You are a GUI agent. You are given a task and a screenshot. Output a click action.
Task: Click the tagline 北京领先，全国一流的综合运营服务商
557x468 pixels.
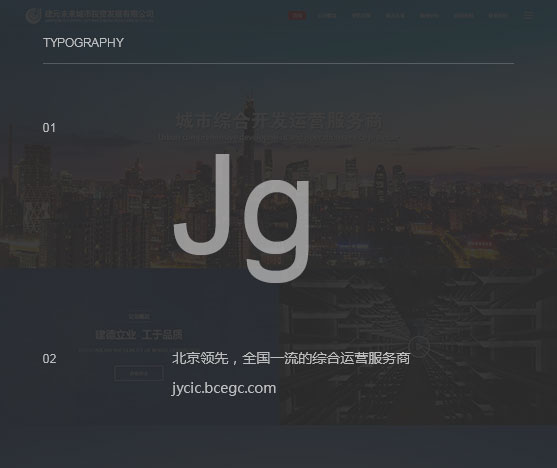291,358
